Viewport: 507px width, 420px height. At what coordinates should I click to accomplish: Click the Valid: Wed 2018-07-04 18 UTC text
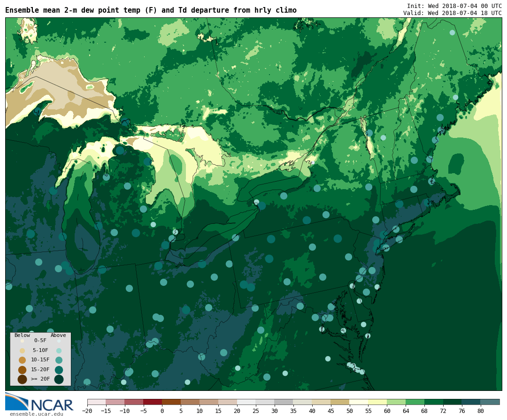click(453, 13)
